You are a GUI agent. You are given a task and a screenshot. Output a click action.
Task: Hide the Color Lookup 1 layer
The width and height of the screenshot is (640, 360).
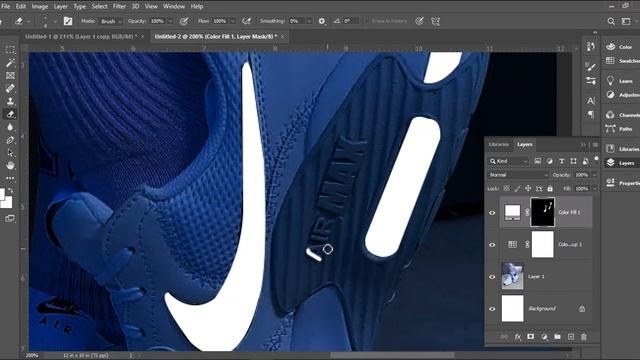pos(492,244)
